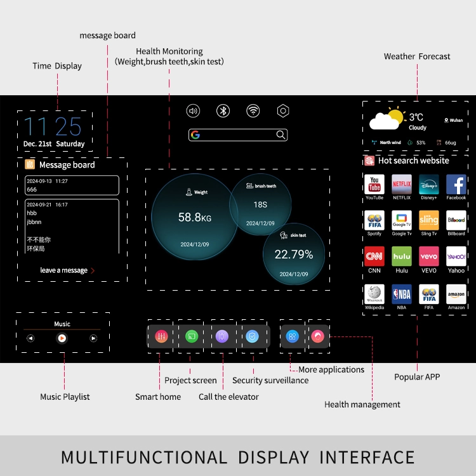
Task: Launch the Project screen app
Action: [x=190, y=336]
